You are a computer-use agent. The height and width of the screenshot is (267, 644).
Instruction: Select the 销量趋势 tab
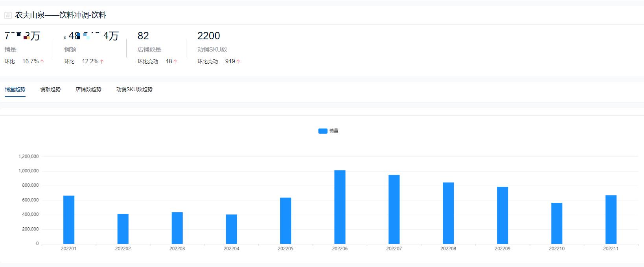pos(15,90)
